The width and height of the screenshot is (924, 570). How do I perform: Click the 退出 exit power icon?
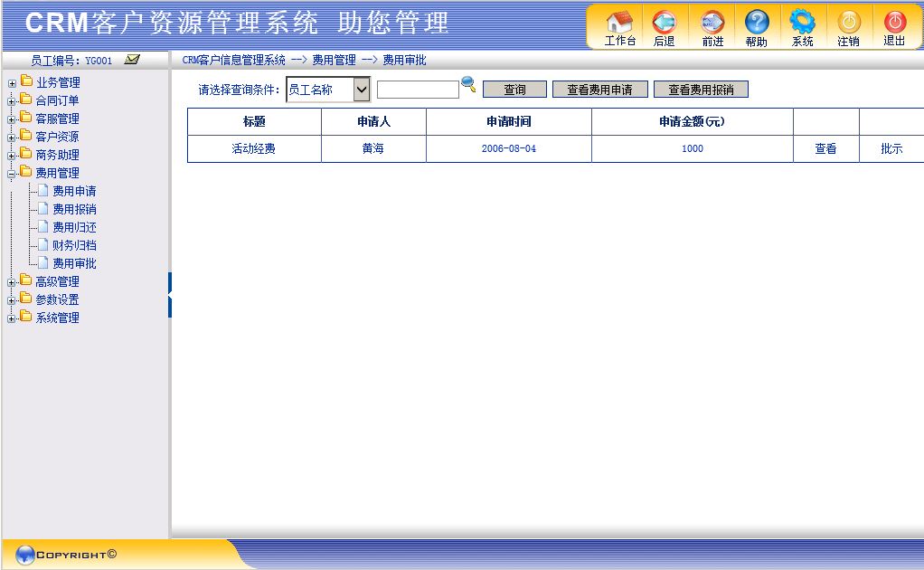pyautogui.click(x=894, y=23)
